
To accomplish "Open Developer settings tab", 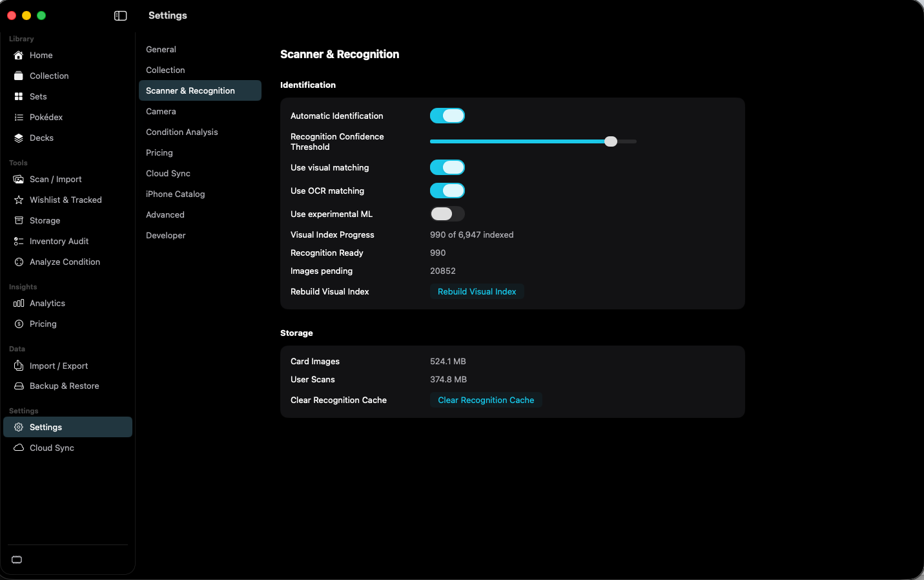I will click(x=200, y=235).
